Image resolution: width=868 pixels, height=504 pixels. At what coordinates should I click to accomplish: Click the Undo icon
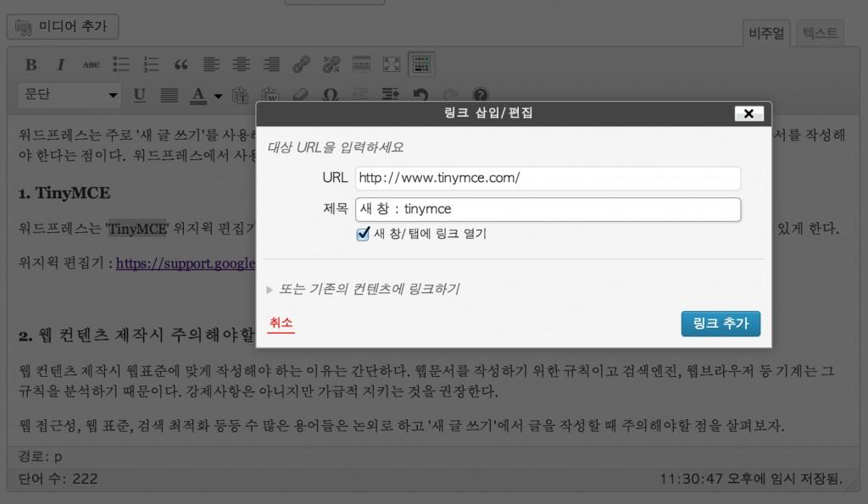pos(421,95)
